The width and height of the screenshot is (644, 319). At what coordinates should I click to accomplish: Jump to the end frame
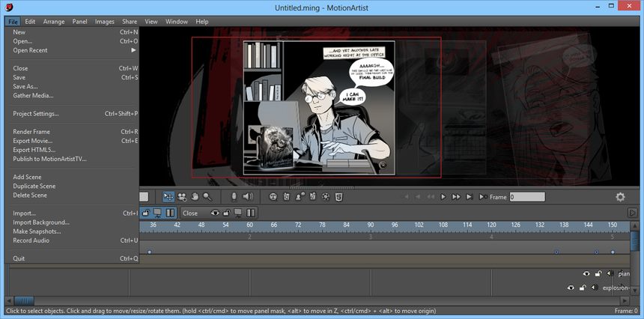point(470,197)
